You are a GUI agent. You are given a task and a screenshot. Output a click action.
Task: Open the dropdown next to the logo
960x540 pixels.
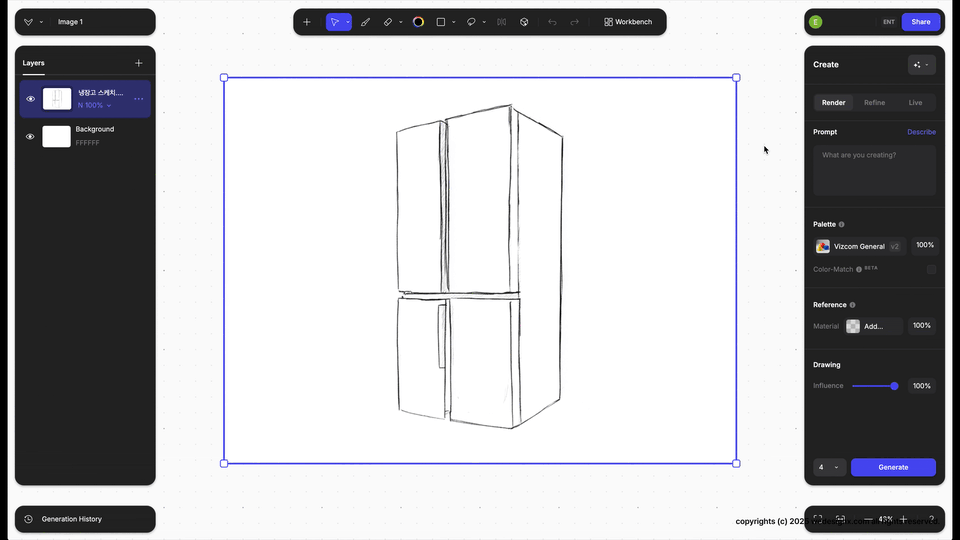[41, 22]
